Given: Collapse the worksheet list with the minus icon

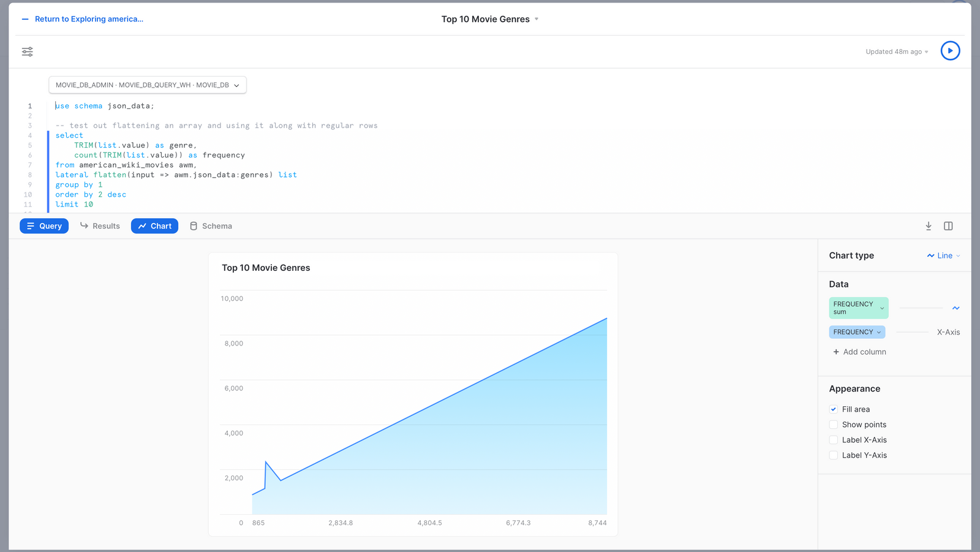Looking at the screenshot, I should point(24,19).
